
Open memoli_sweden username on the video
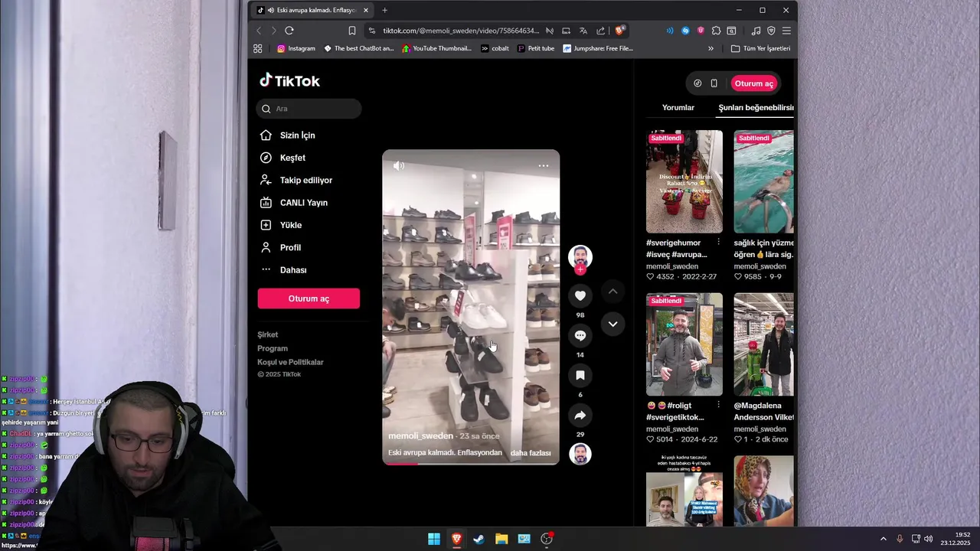click(x=420, y=436)
